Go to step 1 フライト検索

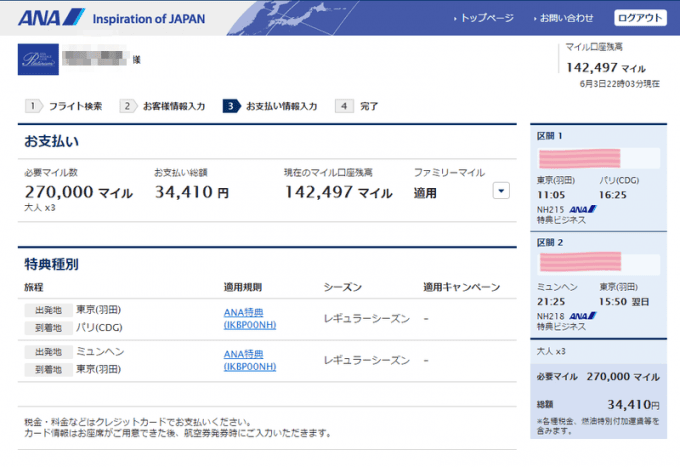tap(64, 106)
